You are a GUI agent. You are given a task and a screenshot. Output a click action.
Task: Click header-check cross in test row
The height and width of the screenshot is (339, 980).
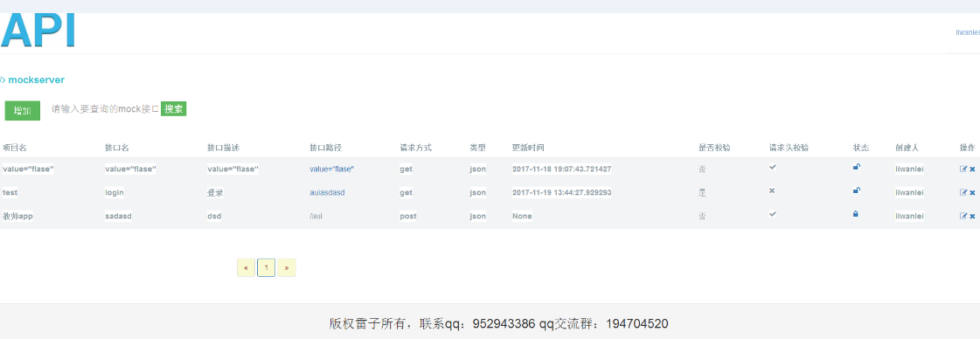pos(772,190)
